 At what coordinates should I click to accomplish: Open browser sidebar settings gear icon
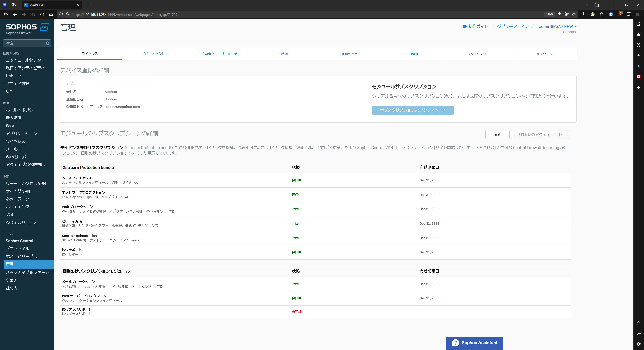638,344
